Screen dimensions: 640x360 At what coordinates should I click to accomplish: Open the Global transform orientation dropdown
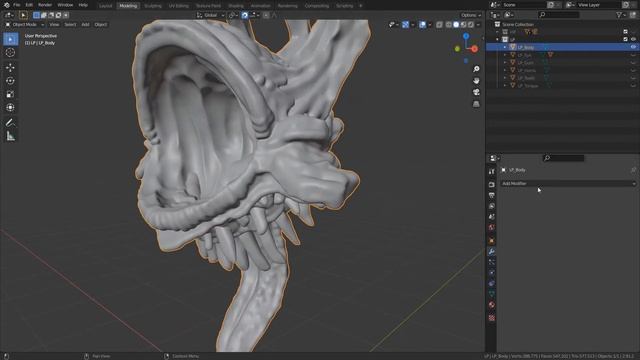pos(211,15)
